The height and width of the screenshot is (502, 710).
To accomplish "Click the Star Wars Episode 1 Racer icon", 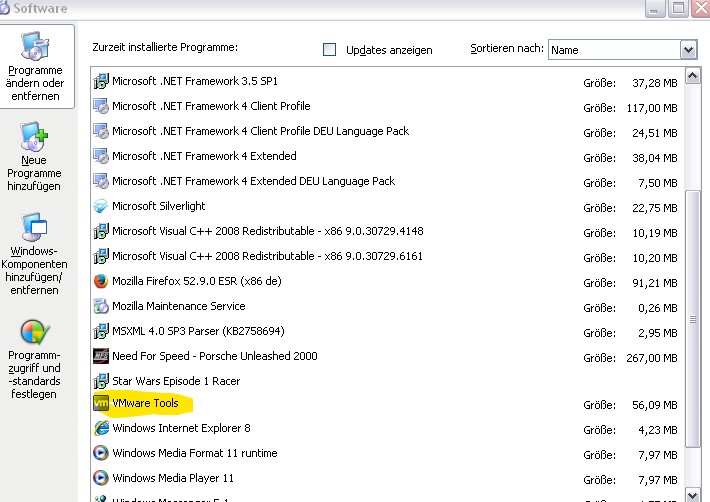I will 101,381.
